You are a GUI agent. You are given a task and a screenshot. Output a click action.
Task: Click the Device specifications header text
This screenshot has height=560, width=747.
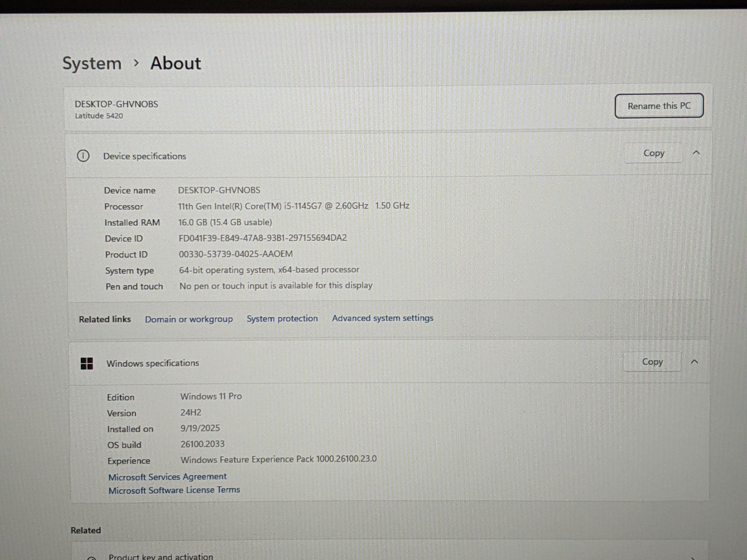pos(145,156)
